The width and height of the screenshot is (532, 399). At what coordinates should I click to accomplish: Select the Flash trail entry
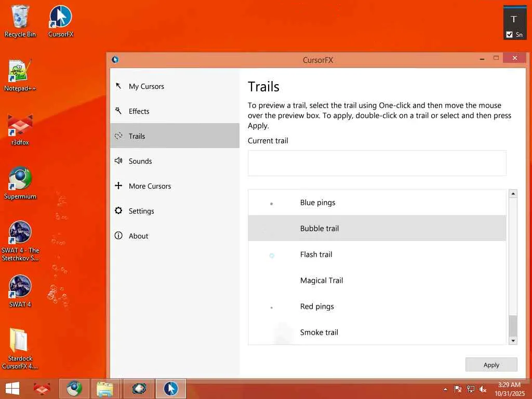point(377,254)
